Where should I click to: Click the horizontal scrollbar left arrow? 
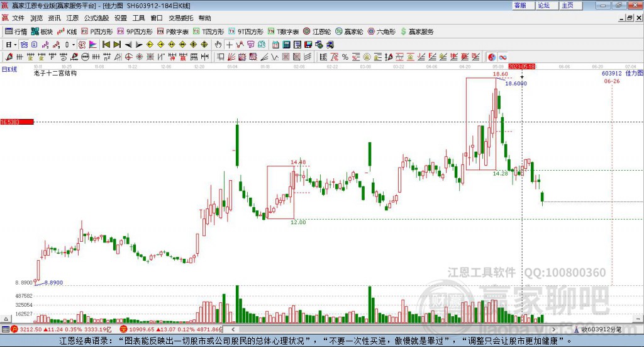[233, 329]
